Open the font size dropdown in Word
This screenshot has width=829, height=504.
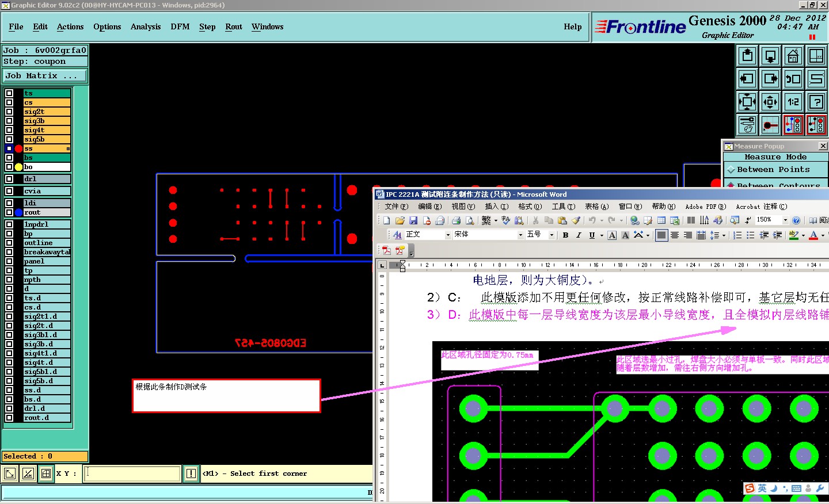click(x=552, y=235)
